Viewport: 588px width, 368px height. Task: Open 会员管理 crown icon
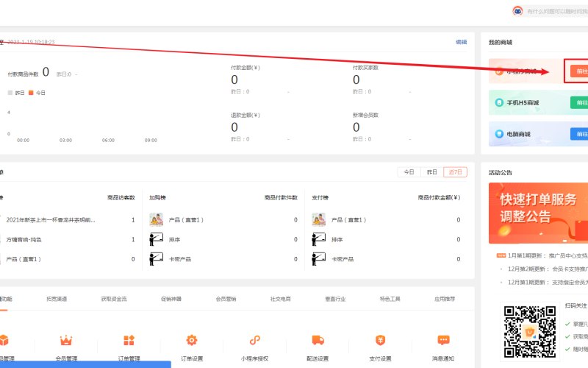click(x=66, y=340)
